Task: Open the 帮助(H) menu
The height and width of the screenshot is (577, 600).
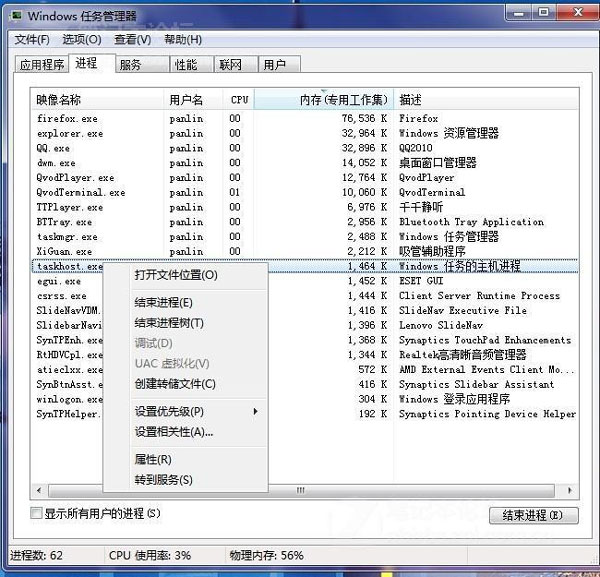Action: click(182, 40)
